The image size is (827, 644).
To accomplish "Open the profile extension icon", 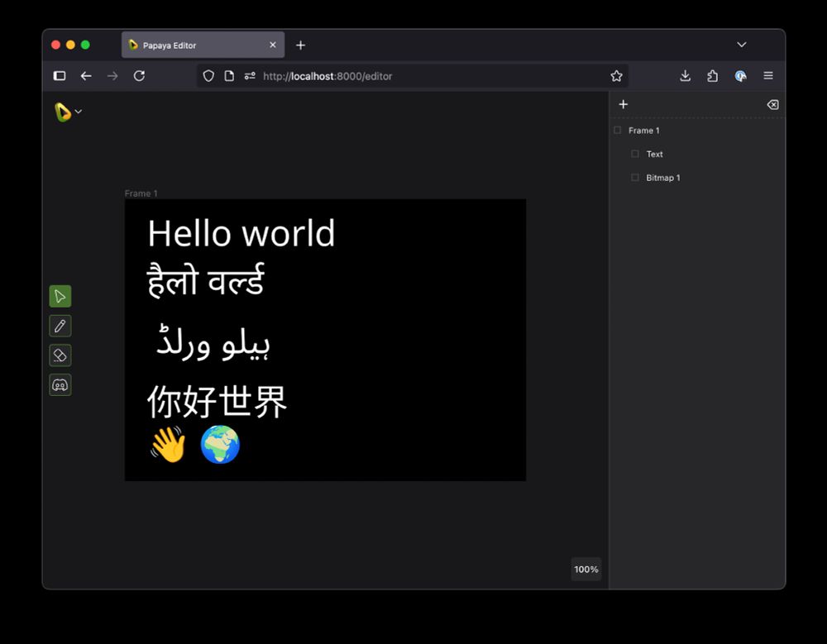I will 740,76.
